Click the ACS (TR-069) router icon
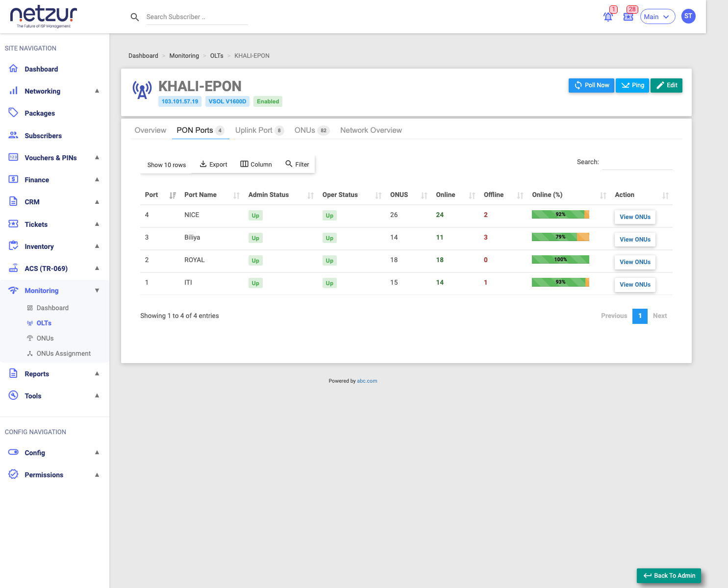This screenshot has height=588, width=728. coord(14,268)
